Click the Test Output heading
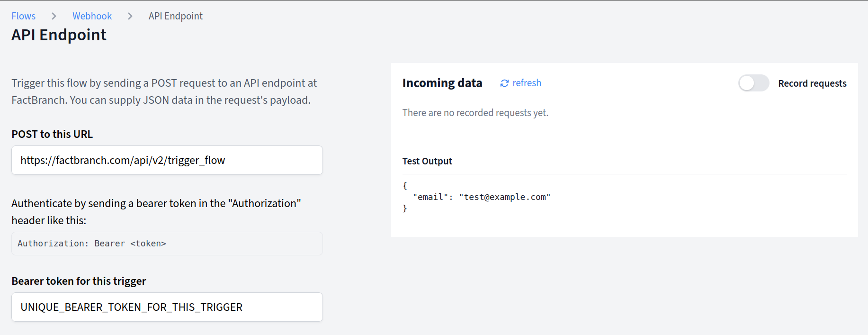 pyautogui.click(x=427, y=161)
